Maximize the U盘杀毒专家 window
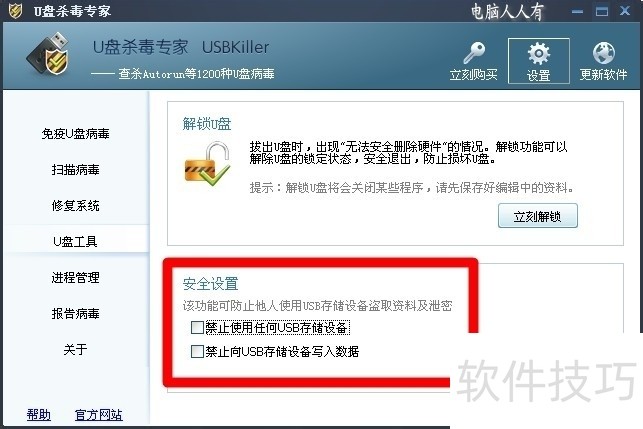Viewport: 643px width, 429px height. (602, 11)
